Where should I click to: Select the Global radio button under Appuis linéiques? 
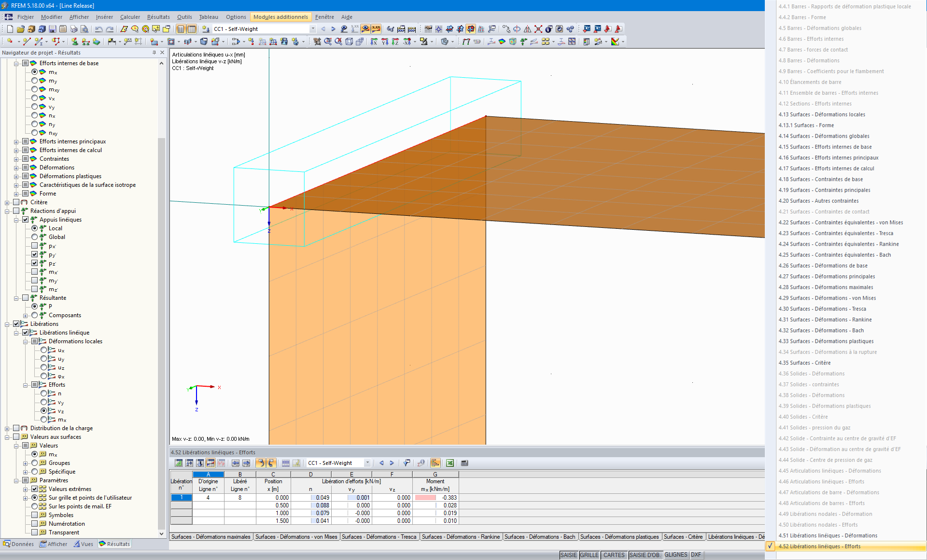(x=34, y=237)
